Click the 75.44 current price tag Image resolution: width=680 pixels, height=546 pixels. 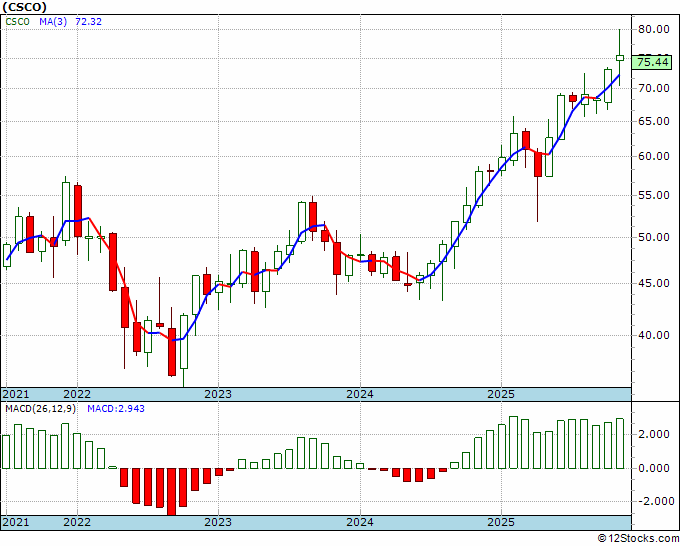click(x=653, y=62)
